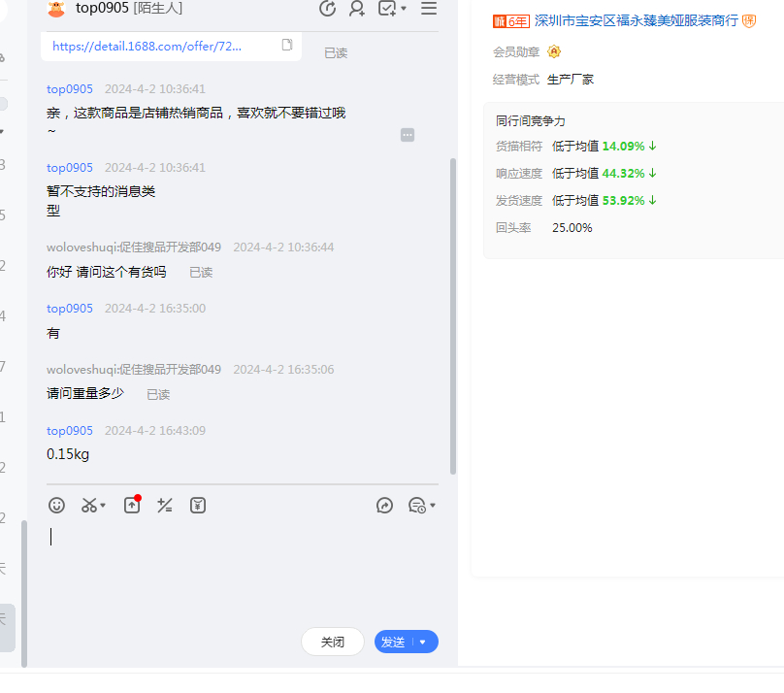
Task: Open the 深圳市宝安区福永臻美娅服装商行 shop link
Action: coord(636,20)
